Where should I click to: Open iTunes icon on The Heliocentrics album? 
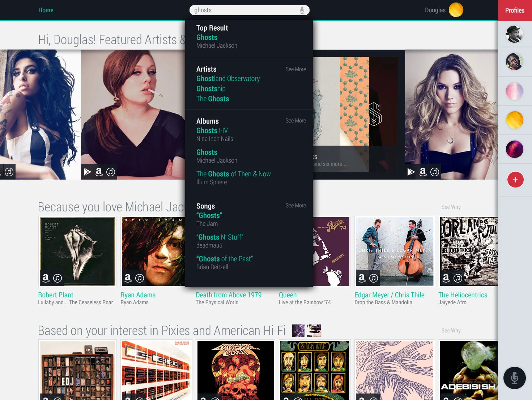point(458,278)
